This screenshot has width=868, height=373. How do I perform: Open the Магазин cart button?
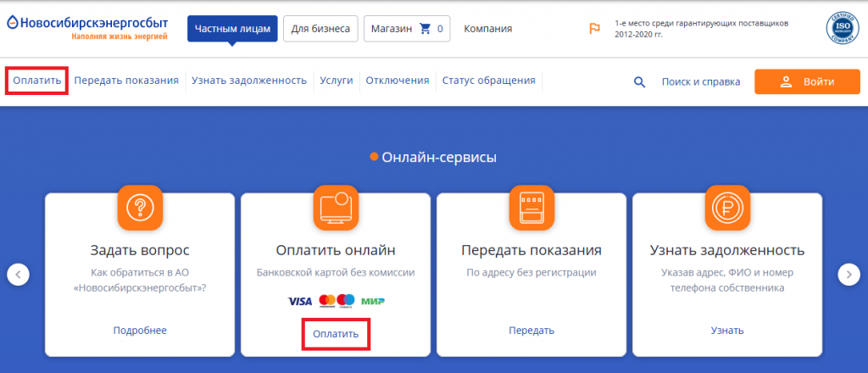point(407,28)
